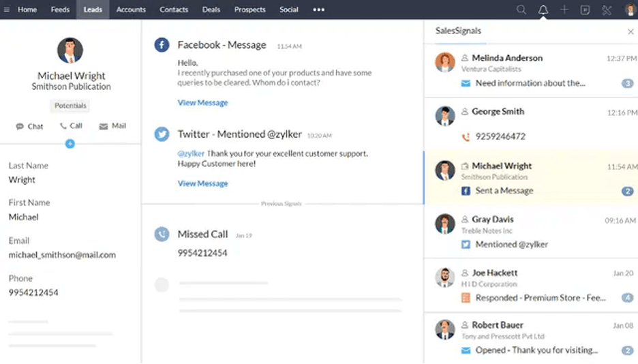This screenshot has height=364, width=638.
Task: Click Michael Wright's large profile photo
Action: coord(70,50)
